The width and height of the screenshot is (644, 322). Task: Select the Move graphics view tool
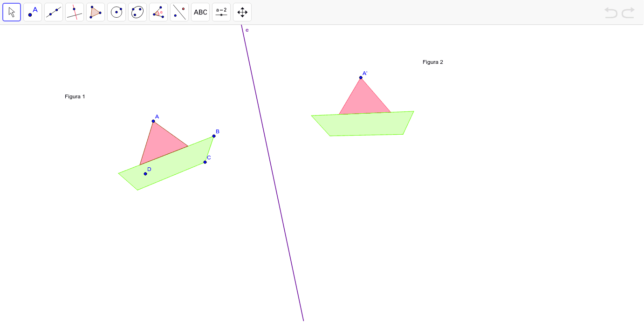[x=242, y=12]
